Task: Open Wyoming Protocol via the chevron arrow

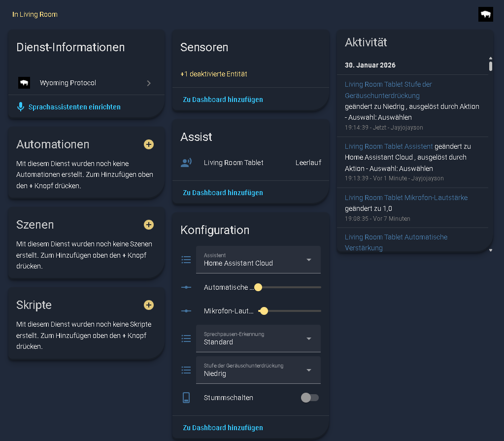Action: (149, 83)
